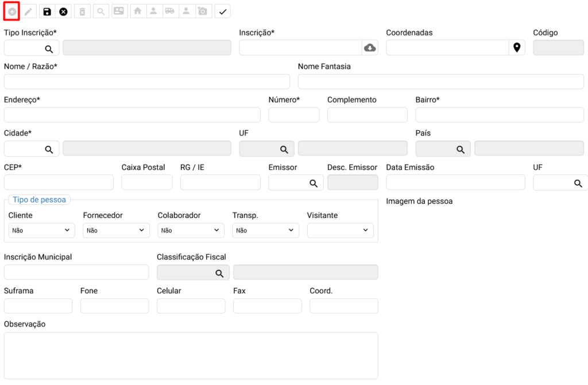Click the add photo camera toolbar icon
The image size is (588, 385).
coord(202,11)
